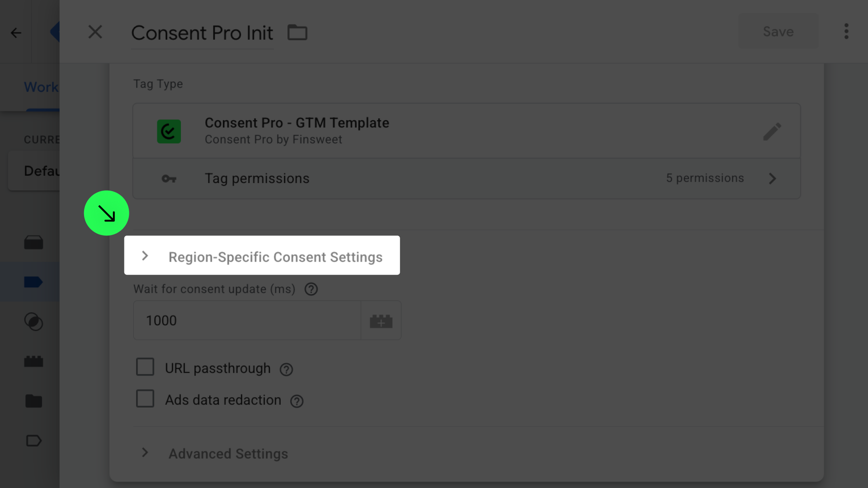Enable the URL passthrough checkbox
Viewport: 868px width, 488px height.
coord(145,367)
